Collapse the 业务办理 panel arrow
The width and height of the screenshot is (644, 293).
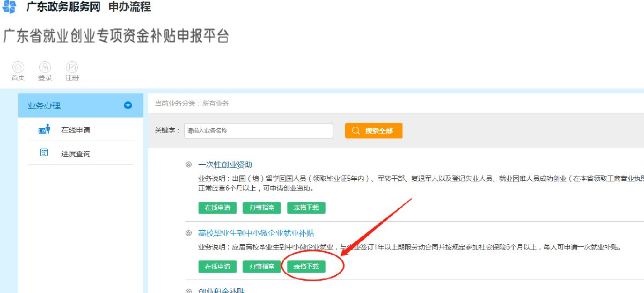coord(128,106)
